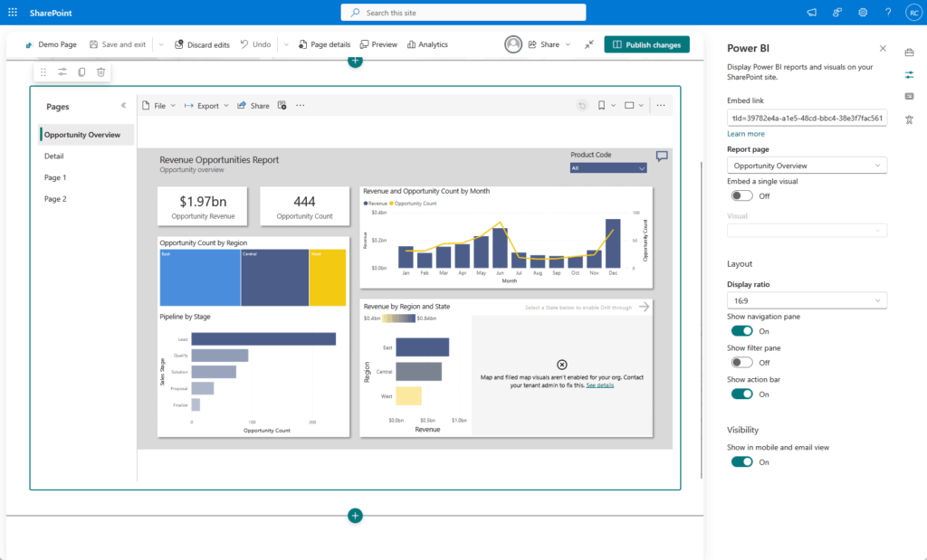Click the bookmark icon in report toolbar

coord(601,106)
